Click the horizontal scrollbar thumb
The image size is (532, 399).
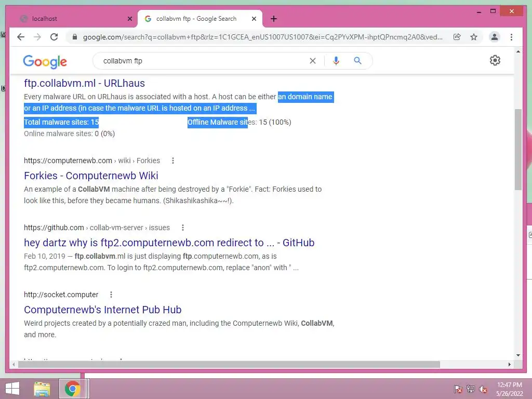[229, 364]
